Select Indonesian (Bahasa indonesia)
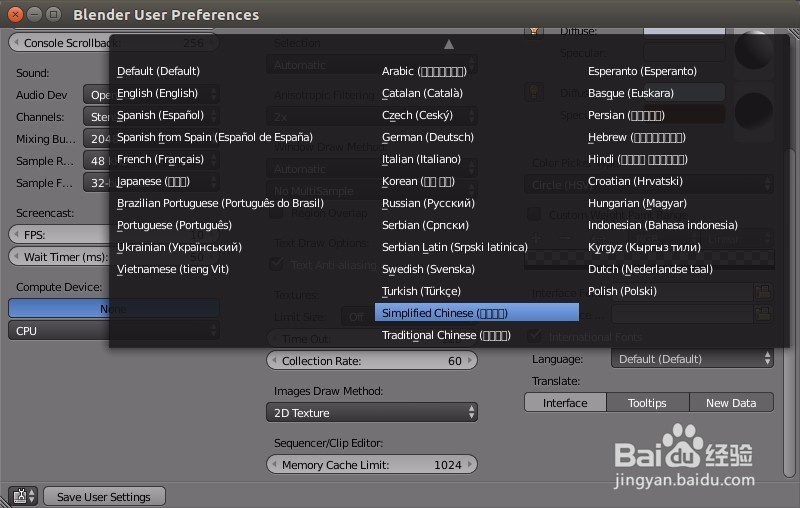This screenshot has height=508, width=800. pos(662,225)
